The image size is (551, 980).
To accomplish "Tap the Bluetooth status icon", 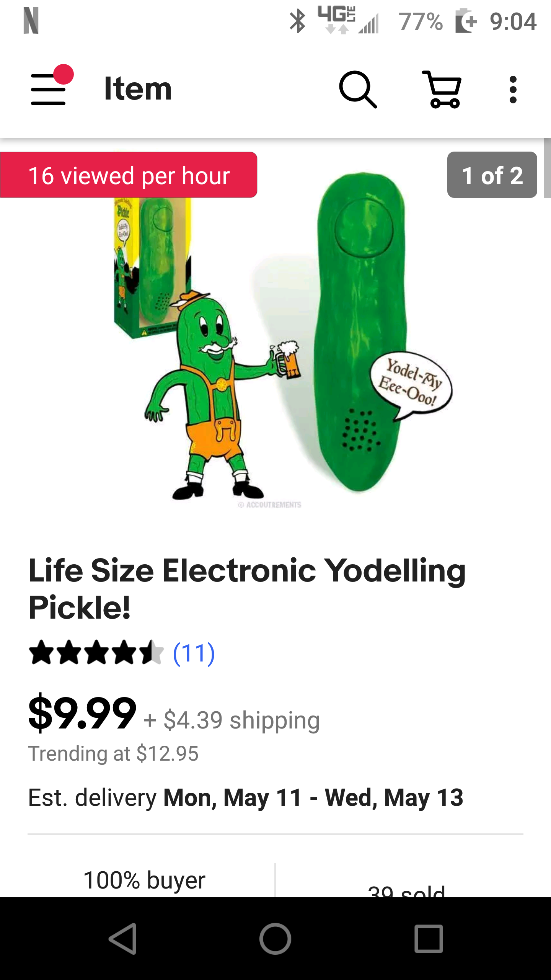I will [297, 21].
